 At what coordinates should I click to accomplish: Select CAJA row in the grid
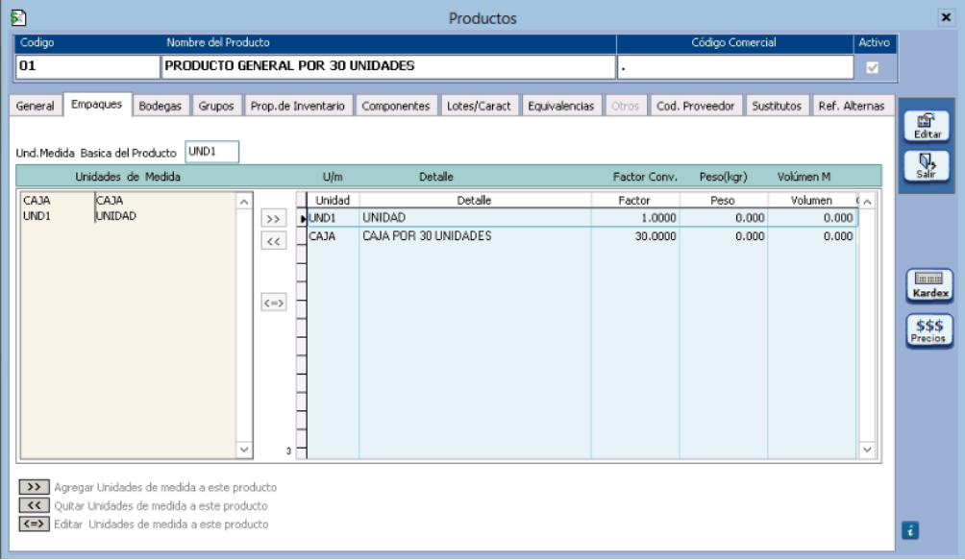581,236
